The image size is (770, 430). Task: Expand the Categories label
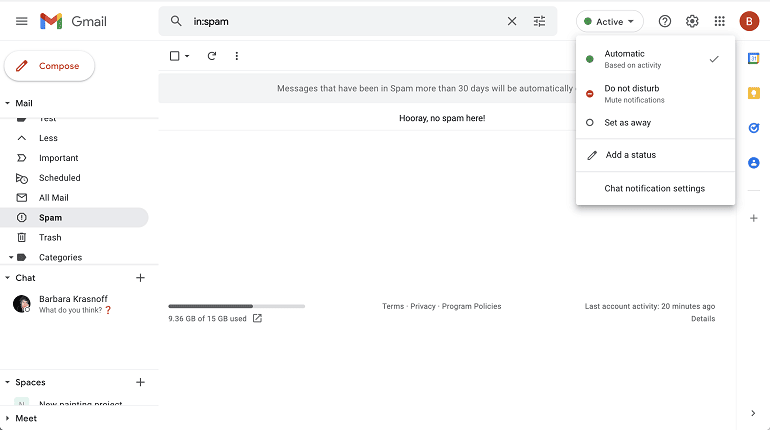pos(11,257)
